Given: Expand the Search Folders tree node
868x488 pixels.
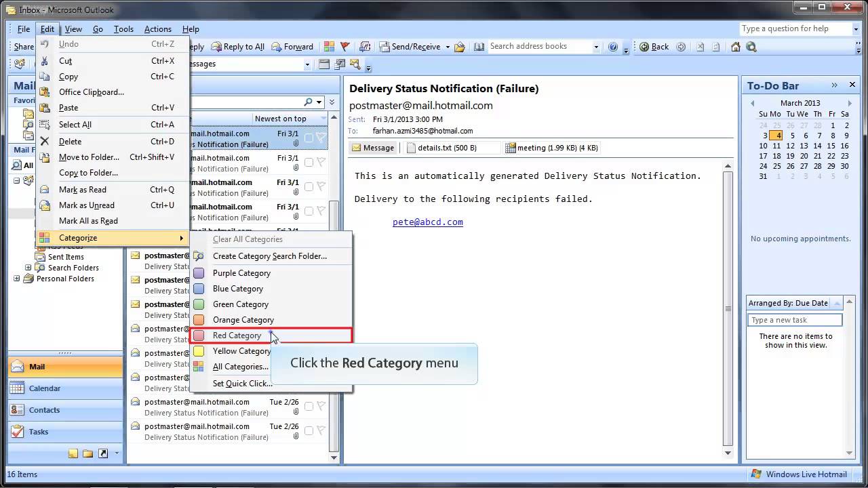Looking at the screenshot, I should [x=28, y=268].
